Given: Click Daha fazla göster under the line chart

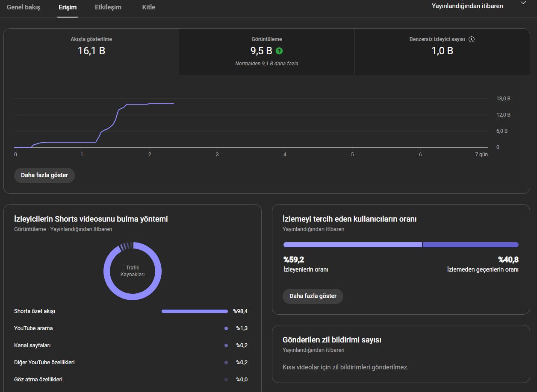Looking at the screenshot, I should [x=44, y=176].
